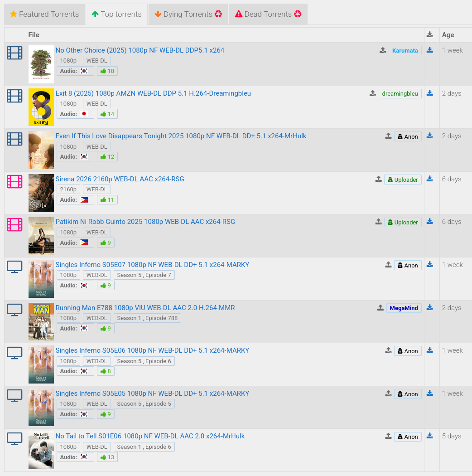
Task: Click the 13 likes thumbs-up on No Tail to Tell
Action: 107,457
